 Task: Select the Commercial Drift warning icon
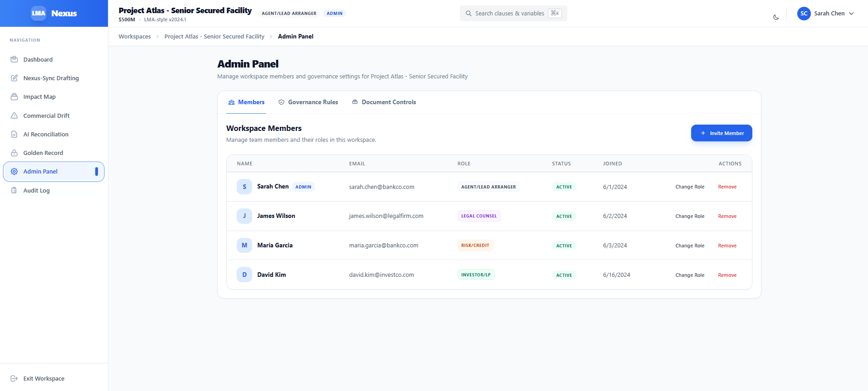click(x=14, y=116)
